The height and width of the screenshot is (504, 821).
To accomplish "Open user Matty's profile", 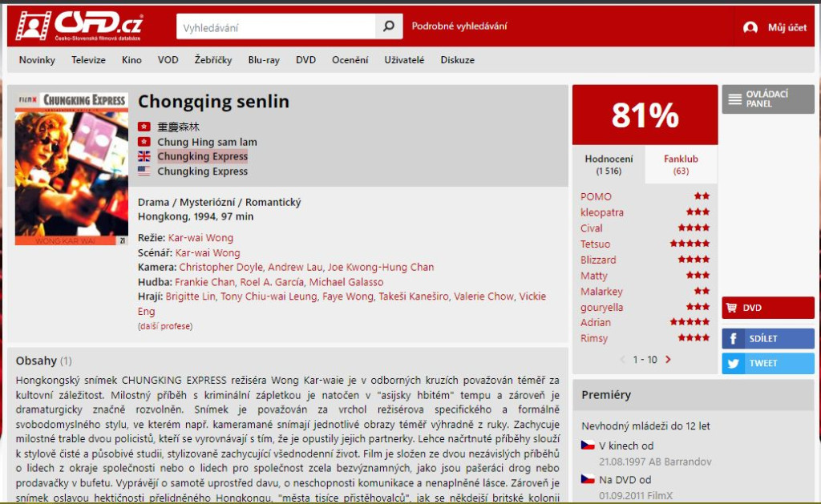I will point(594,276).
